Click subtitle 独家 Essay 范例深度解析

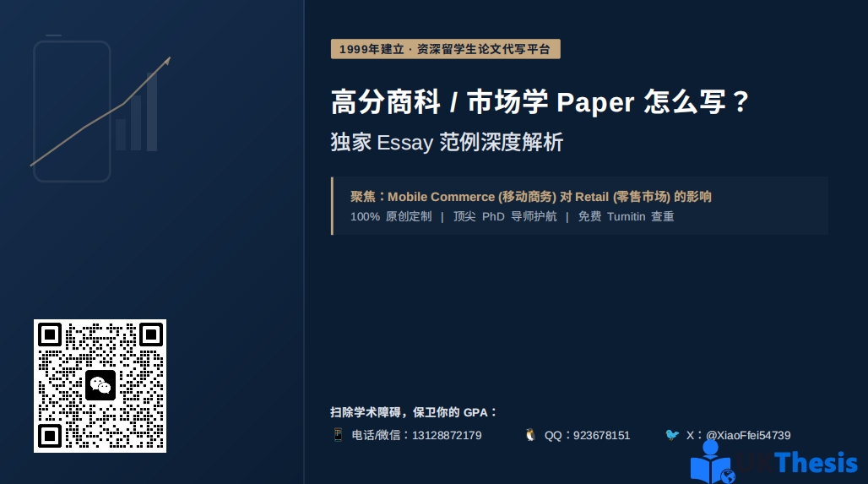pos(447,142)
